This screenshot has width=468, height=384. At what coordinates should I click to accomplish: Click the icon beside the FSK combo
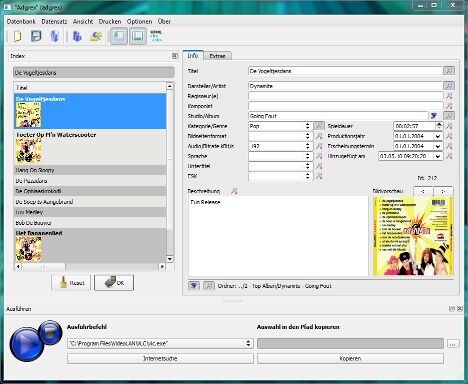(x=319, y=176)
